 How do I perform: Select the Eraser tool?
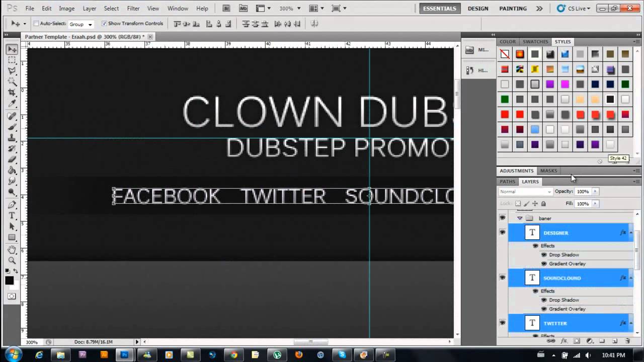tap(12, 160)
